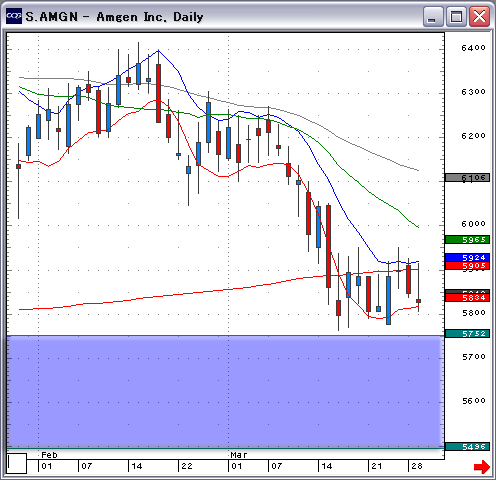Click the 6200 price scale value
The width and height of the screenshot is (496, 480).
(x=473, y=136)
